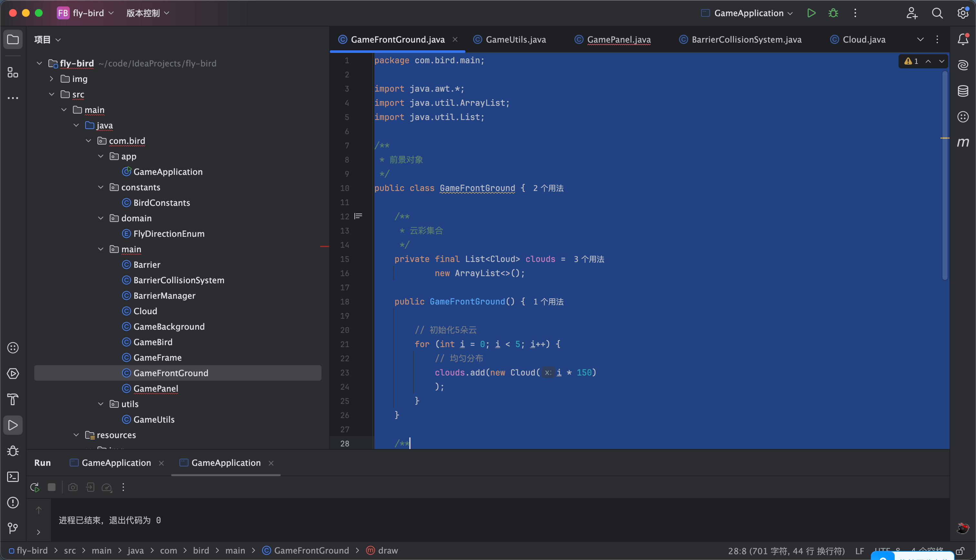Go to previous highlighted problem arrow
Image resolution: width=976 pixels, height=560 pixels.
click(928, 61)
